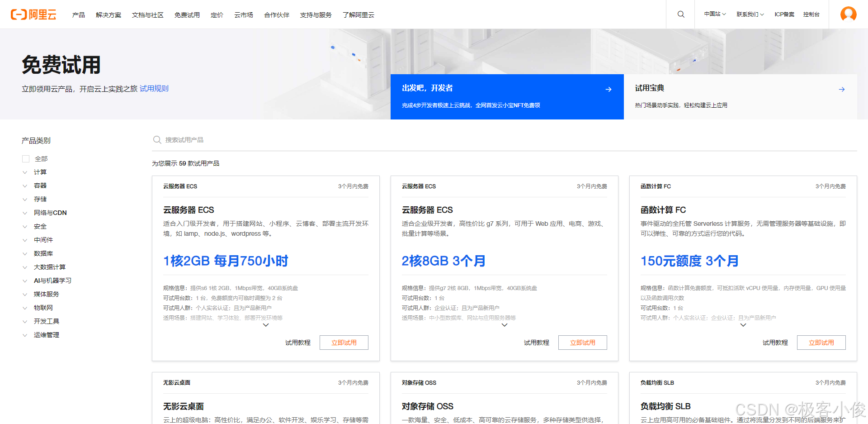Image resolution: width=868 pixels, height=424 pixels.
Task: Open the 定价 menu item
Action: coord(217,15)
